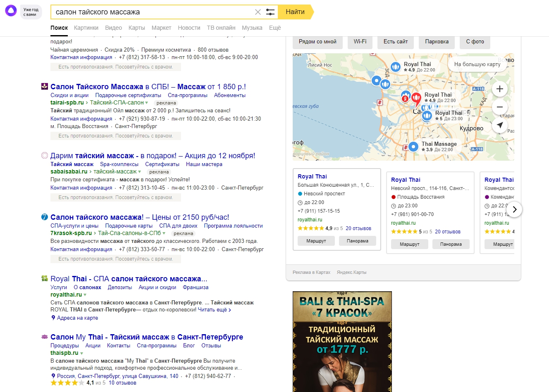The height and width of the screenshot is (392, 549).
Task: Open Салон Тайского Массажа в СПБ result
Action: pyautogui.click(x=148, y=87)
